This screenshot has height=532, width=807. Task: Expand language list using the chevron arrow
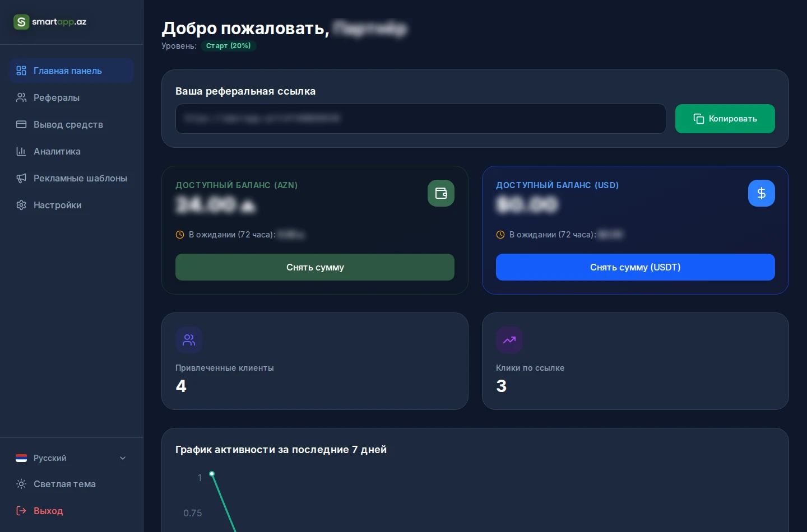pyautogui.click(x=123, y=458)
